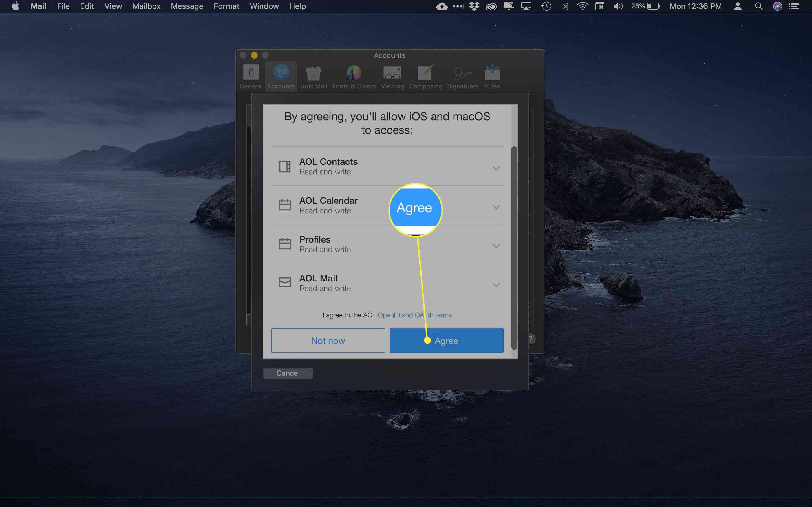Open Rules preferences panel

(492, 76)
